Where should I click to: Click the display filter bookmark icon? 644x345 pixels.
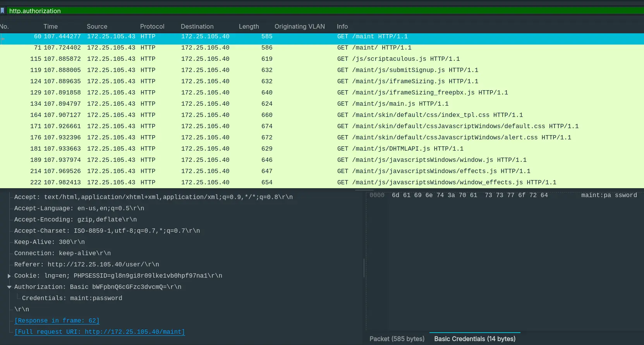pyautogui.click(x=3, y=11)
